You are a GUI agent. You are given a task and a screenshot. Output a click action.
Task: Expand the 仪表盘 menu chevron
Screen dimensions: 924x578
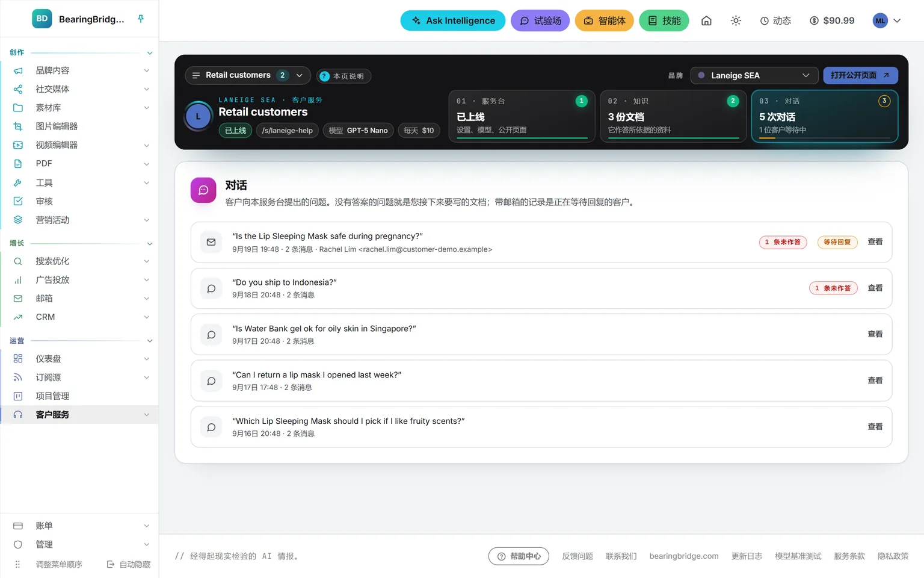147,359
